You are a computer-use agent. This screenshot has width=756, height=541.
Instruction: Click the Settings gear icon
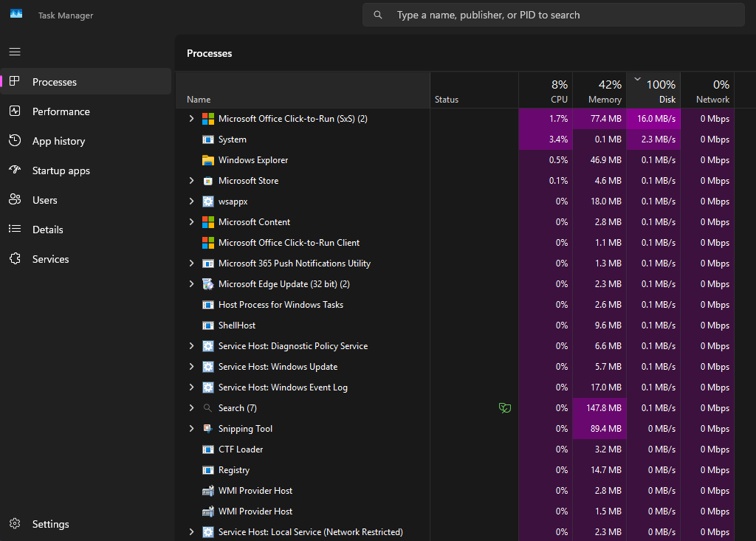(x=15, y=523)
